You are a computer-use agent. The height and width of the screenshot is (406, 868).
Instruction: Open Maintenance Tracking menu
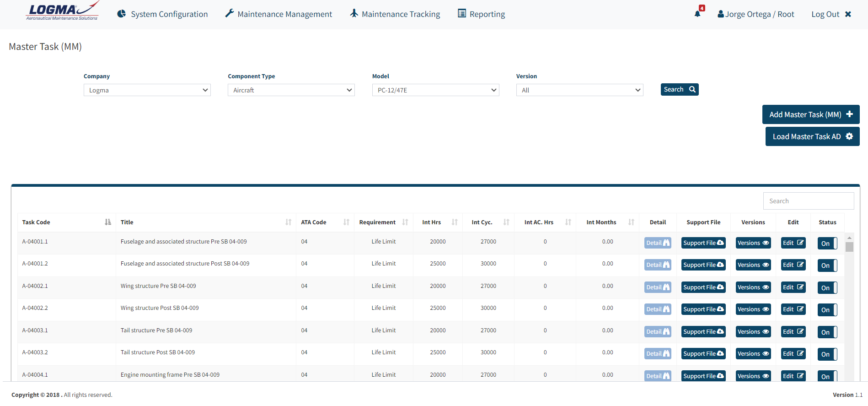coord(395,14)
